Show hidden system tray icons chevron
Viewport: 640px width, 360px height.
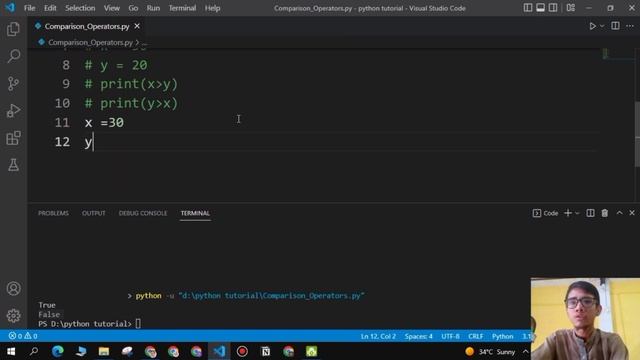[525, 351]
